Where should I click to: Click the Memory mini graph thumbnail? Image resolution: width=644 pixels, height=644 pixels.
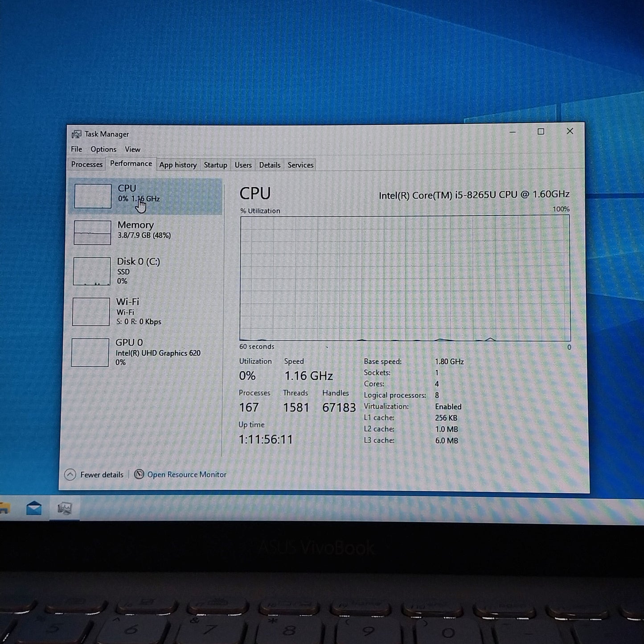(92, 233)
